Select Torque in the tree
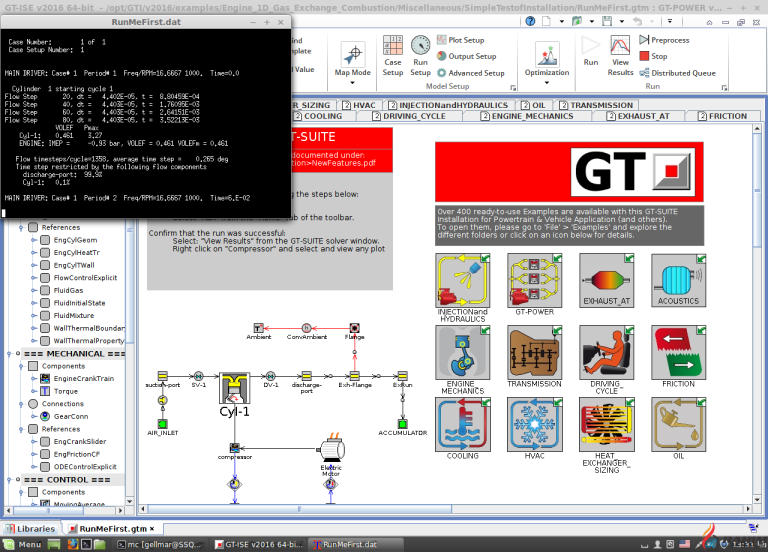The image size is (768, 552). click(x=66, y=391)
